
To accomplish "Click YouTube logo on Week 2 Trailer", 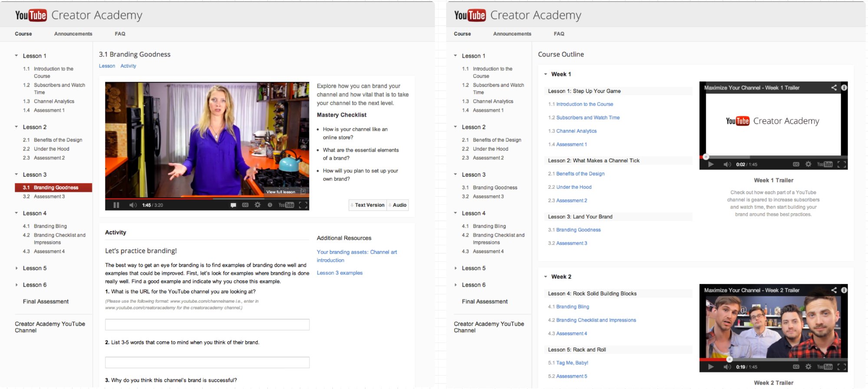I will coord(825,367).
